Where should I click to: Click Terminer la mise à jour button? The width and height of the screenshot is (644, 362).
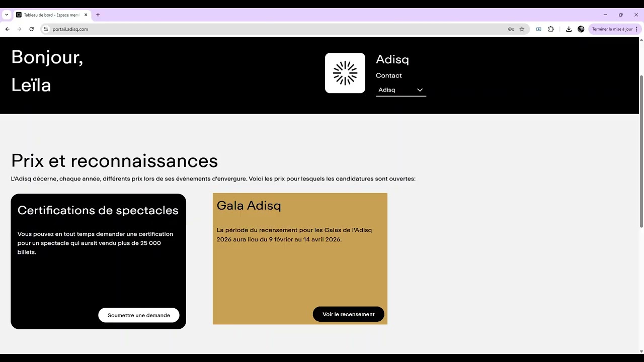614,29
